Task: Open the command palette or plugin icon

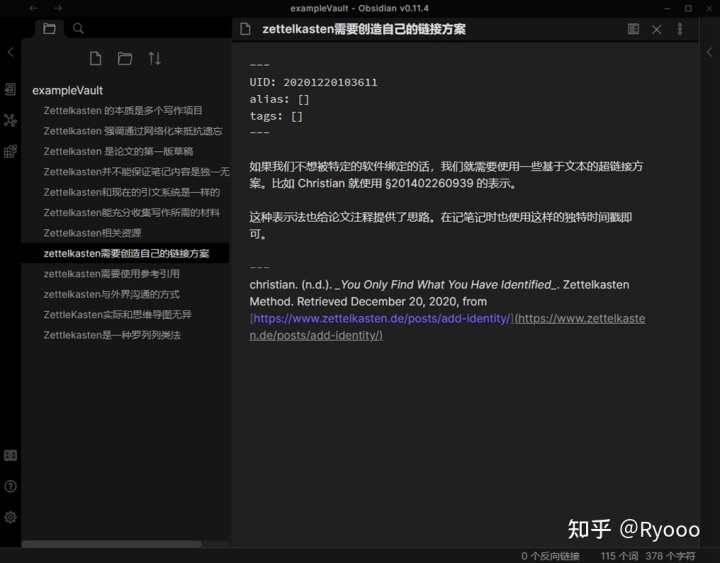Action: (10, 151)
